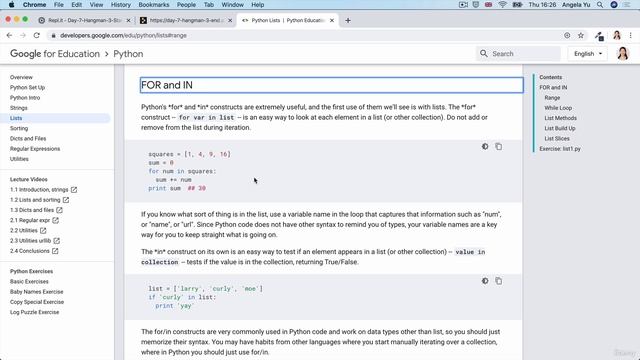Reload the current page
The height and width of the screenshot is (360, 640).
37,36
